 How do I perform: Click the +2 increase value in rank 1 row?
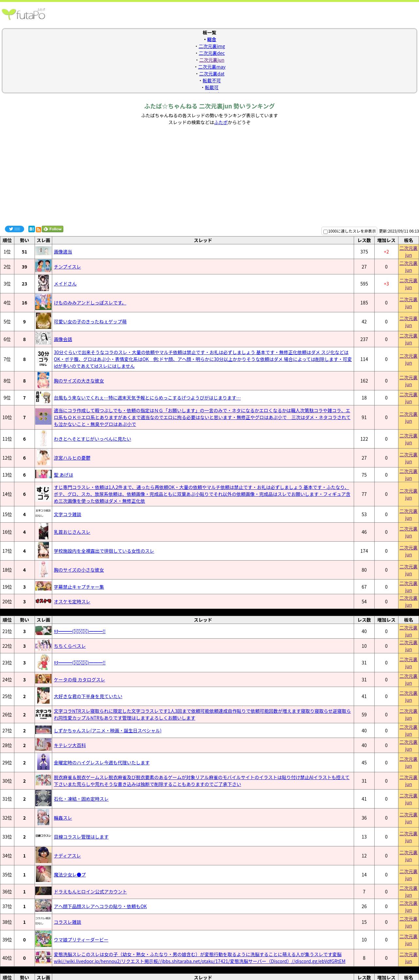386,252
